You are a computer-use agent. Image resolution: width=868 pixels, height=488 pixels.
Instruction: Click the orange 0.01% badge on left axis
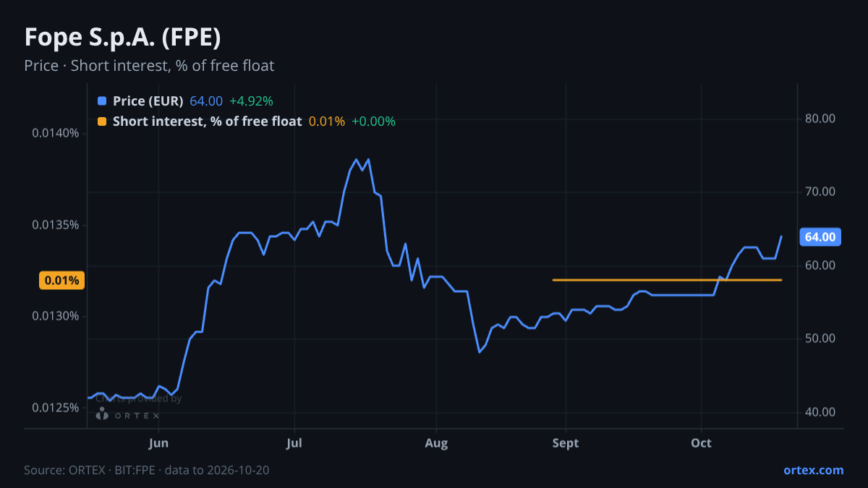point(62,281)
